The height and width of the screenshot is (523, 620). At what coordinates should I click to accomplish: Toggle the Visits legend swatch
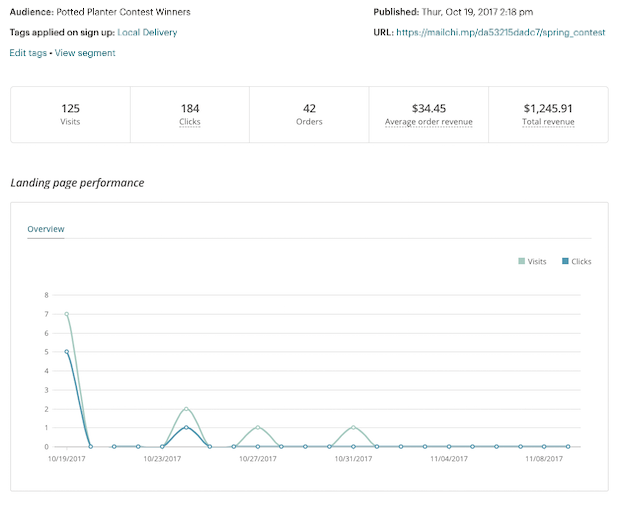tap(521, 261)
